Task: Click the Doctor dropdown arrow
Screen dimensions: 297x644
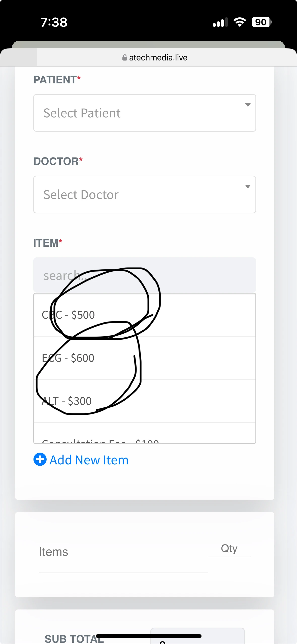Action: point(248,186)
